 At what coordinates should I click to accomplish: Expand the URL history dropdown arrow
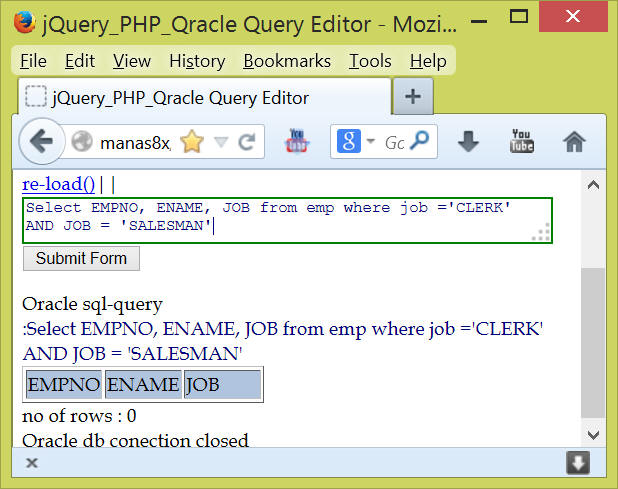point(220,143)
